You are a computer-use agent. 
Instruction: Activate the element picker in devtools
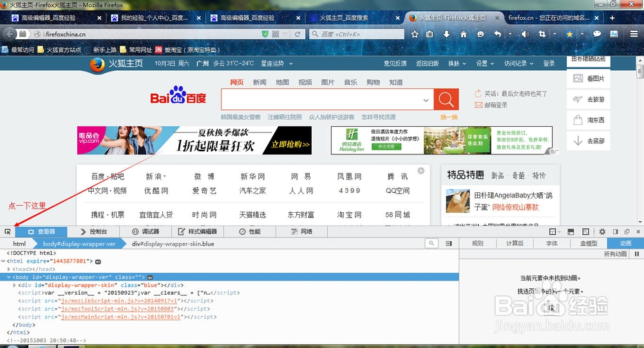[7, 232]
